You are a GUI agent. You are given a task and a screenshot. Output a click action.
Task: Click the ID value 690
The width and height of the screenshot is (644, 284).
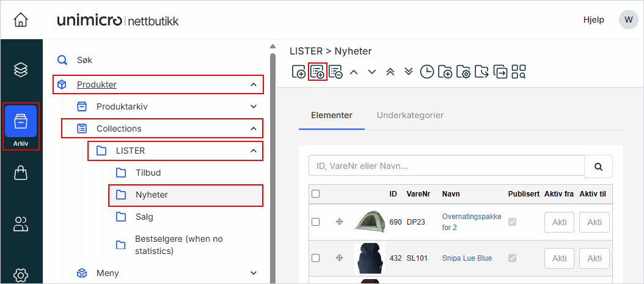tap(395, 222)
